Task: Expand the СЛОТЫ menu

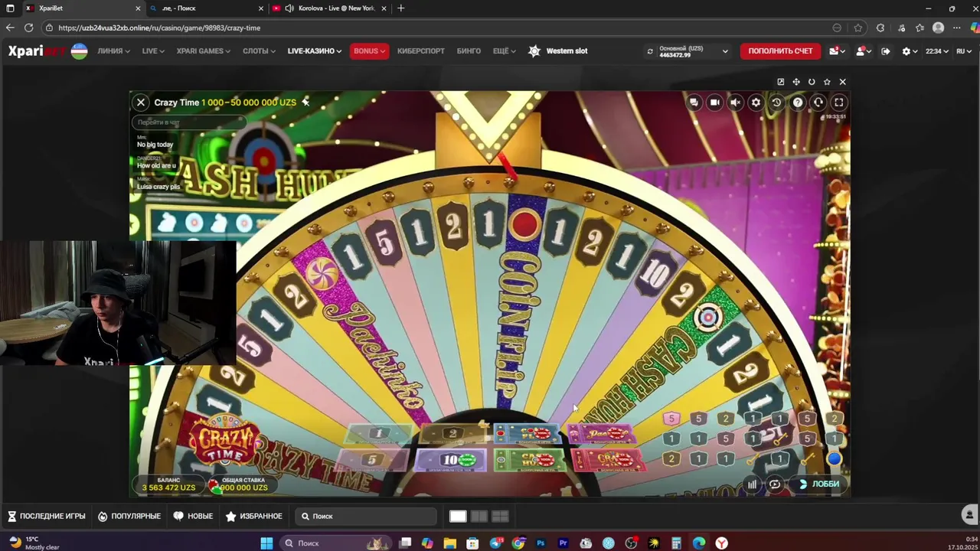Action: tap(259, 51)
